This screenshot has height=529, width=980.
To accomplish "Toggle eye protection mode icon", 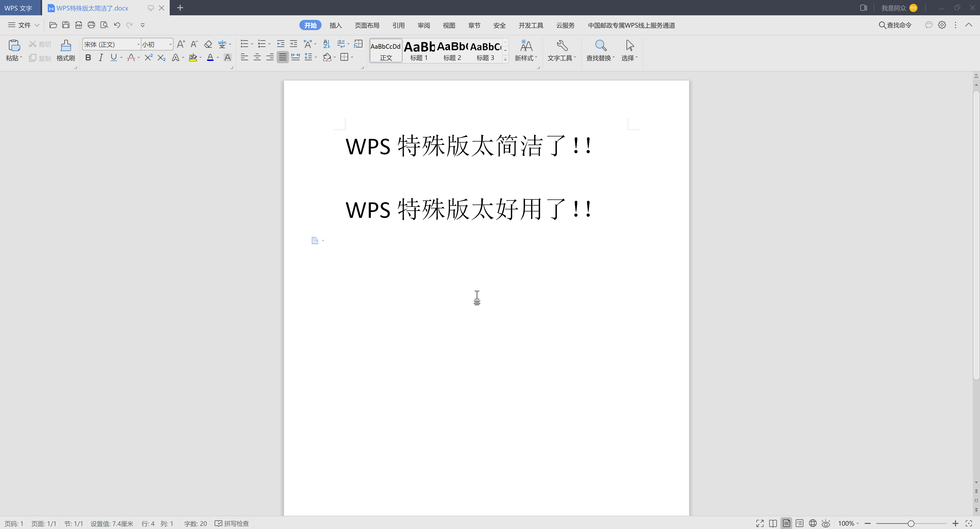I will [826, 523].
